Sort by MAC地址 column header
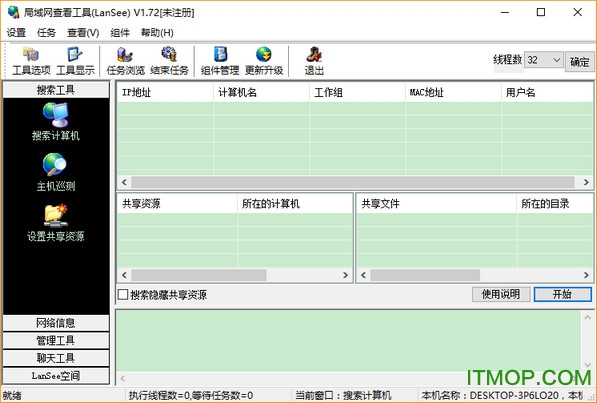The image size is (597, 403). (453, 93)
